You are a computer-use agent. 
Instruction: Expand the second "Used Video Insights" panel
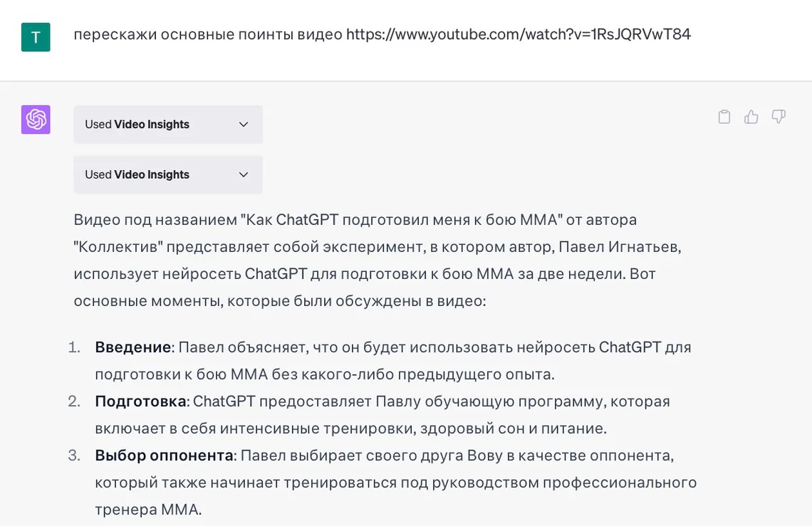pos(167,174)
